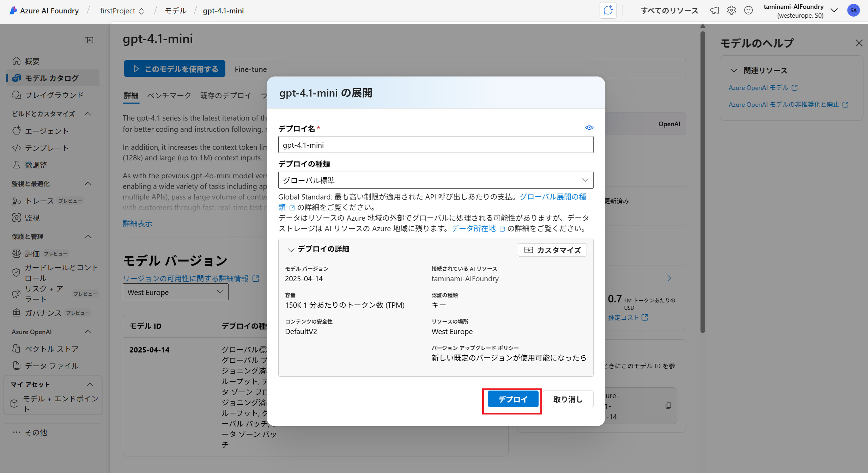
Task: Open リスク + アラート preview item
Action: (x=53, y=294)
